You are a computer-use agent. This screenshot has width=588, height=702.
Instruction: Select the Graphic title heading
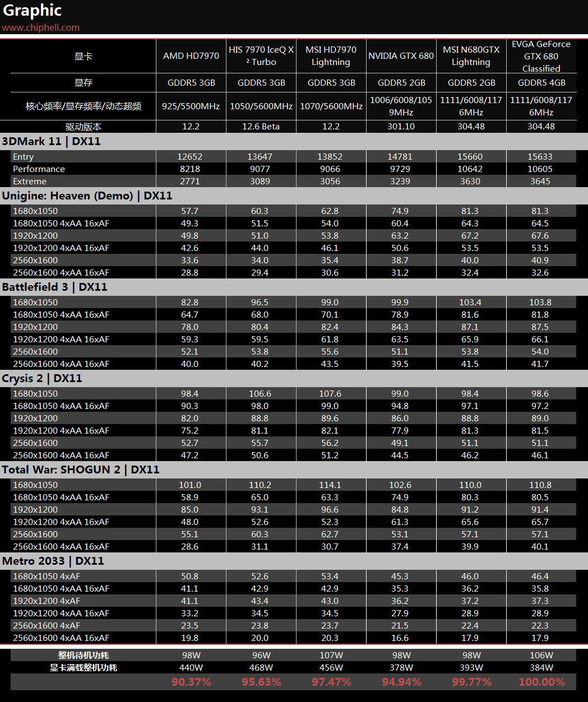point(32,10)
